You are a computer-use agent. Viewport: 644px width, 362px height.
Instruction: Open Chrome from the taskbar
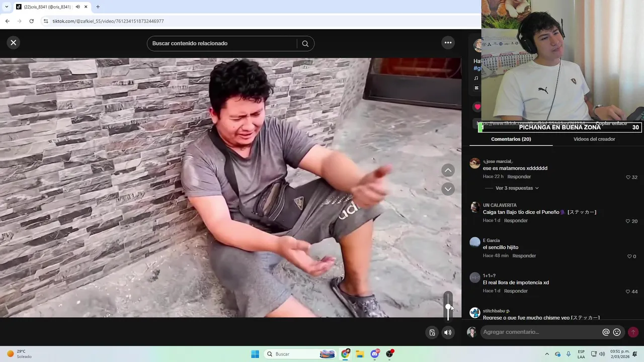tap(345, 354)
